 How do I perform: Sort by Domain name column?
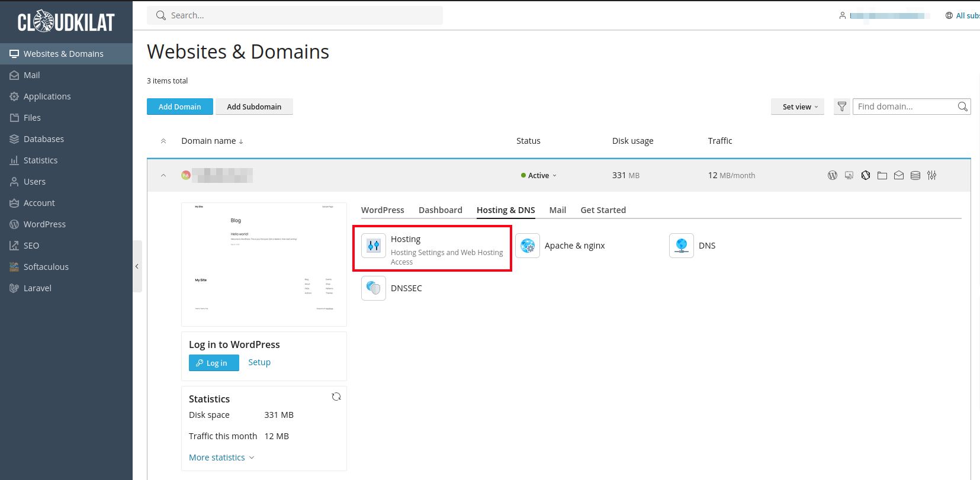(212, 141)
